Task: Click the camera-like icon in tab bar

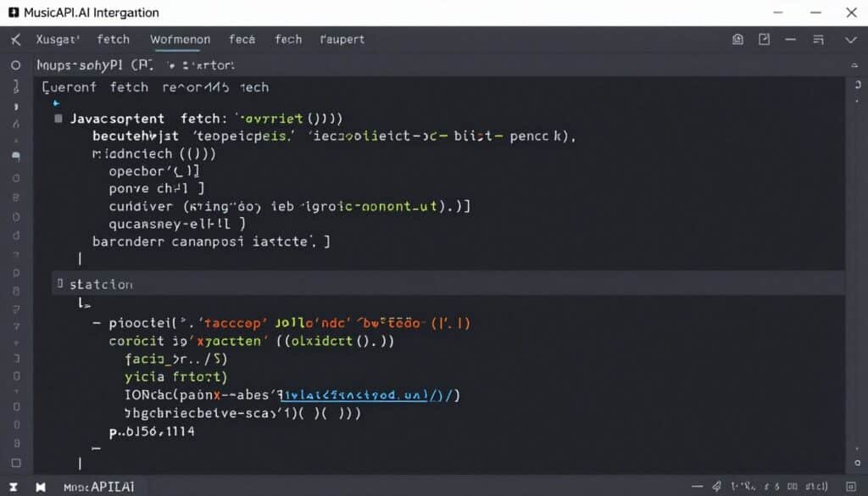Action: (738, 39)
